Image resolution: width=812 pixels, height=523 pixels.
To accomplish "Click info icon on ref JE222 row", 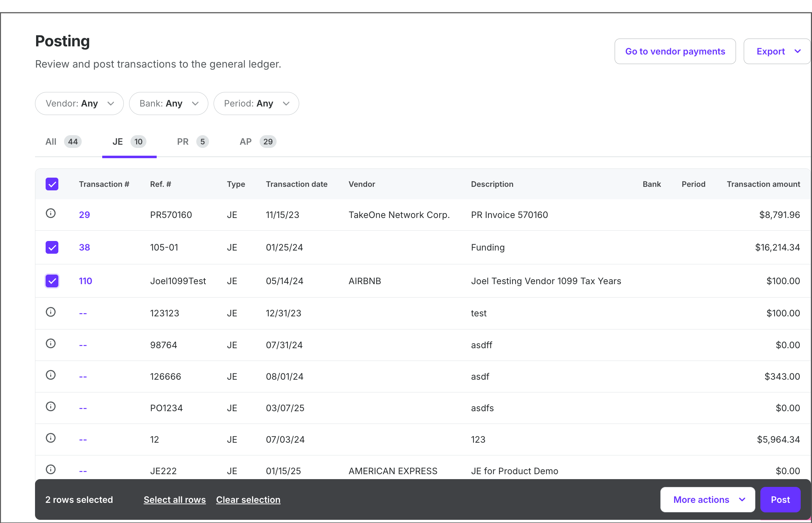I will (51, 470).
